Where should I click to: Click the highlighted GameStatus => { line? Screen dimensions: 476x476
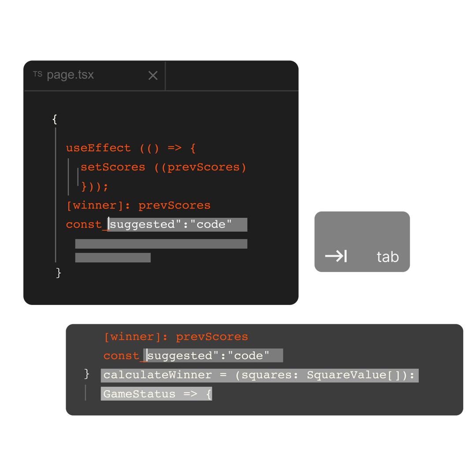click(156, 394)
